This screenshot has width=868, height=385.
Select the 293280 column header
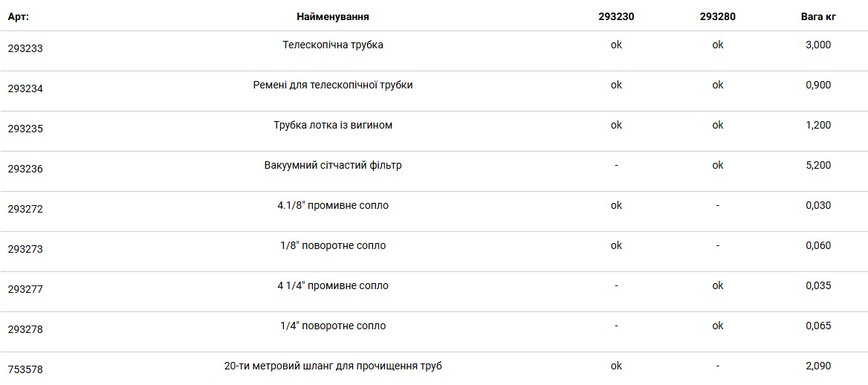[x=717, y=16]
